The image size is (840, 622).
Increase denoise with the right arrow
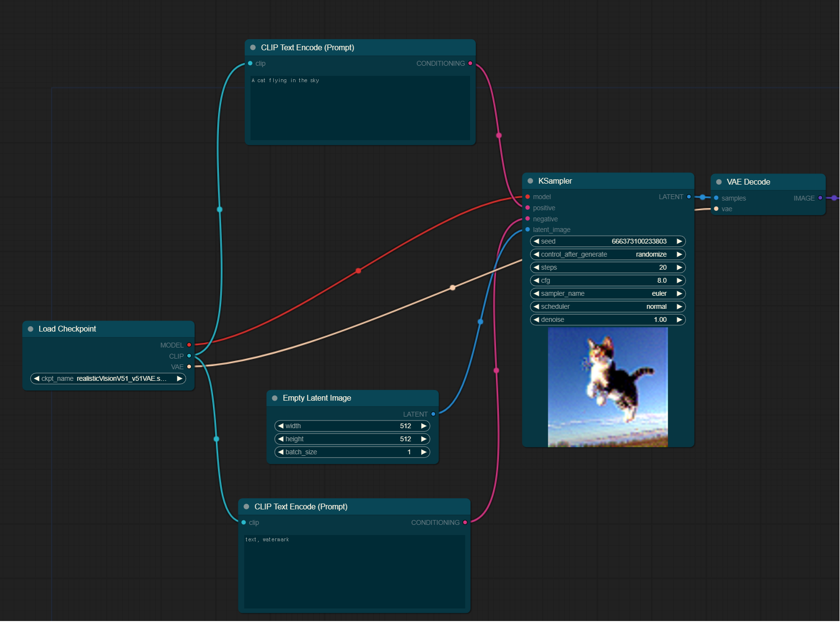[x=679, y=319]
